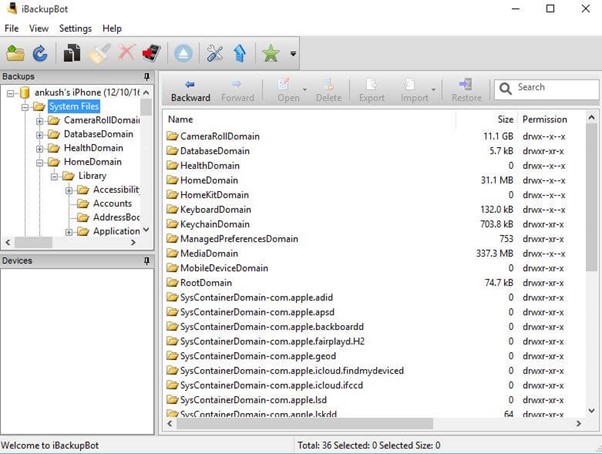Click the Backward navigation button
The width and height of the screenshot is (602, 454).
click(190, 90)
